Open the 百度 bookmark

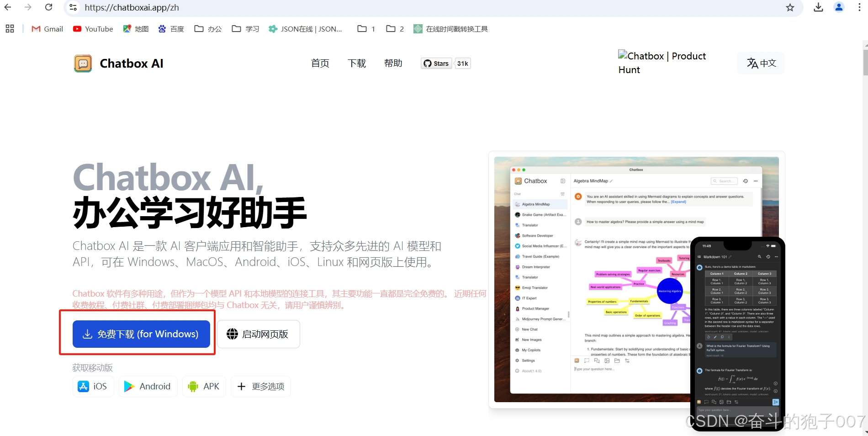coord(171,29)
